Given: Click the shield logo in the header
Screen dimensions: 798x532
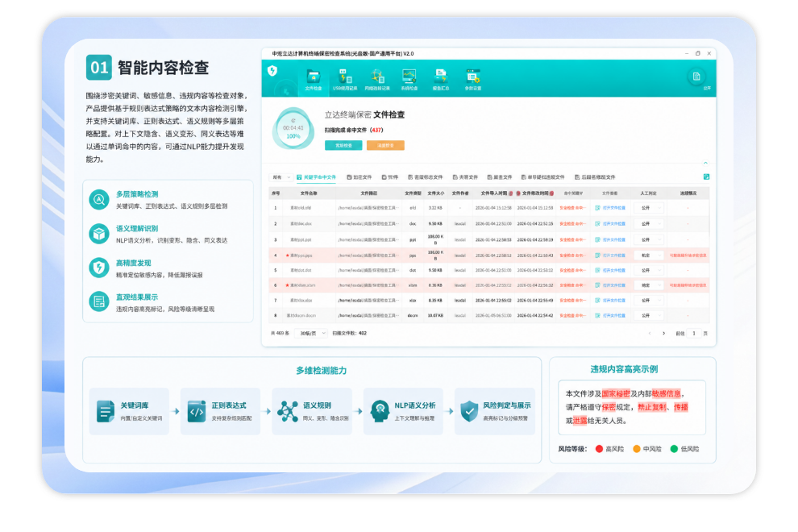Looking at the screenshot, I should point(272,71).
